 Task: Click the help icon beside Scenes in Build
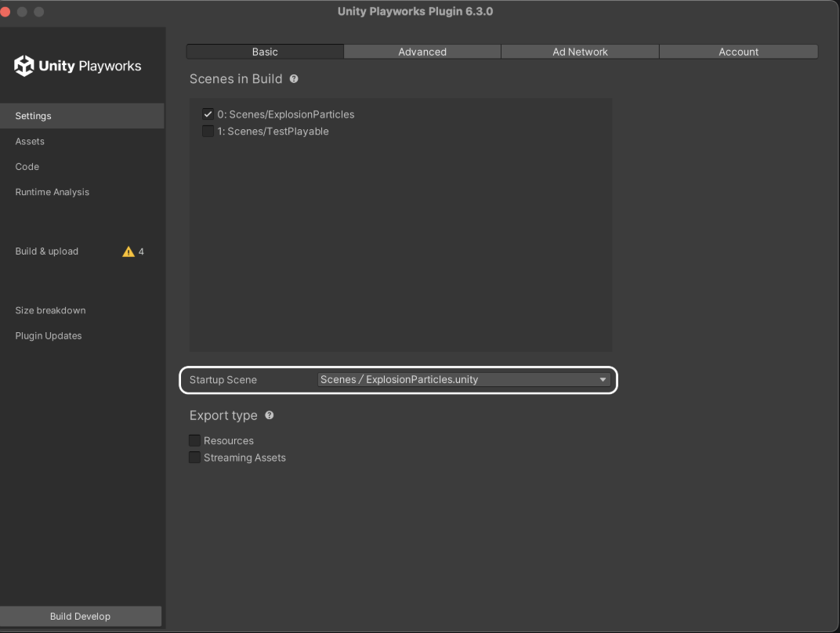[294, 78]
